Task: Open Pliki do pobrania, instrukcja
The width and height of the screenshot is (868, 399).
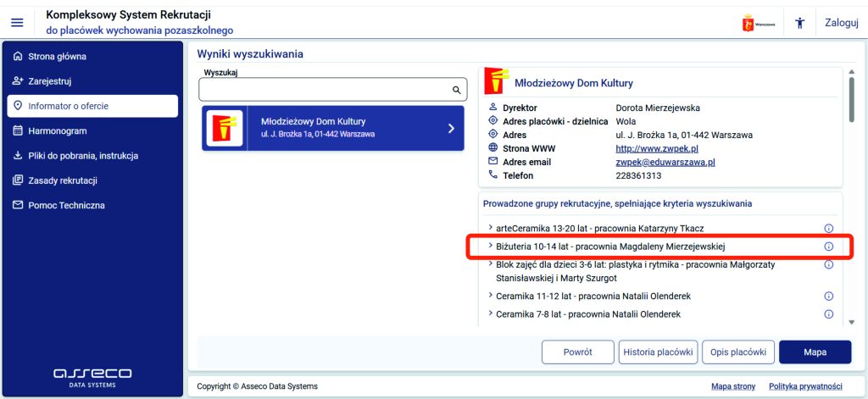Action: tap(92, 156)
